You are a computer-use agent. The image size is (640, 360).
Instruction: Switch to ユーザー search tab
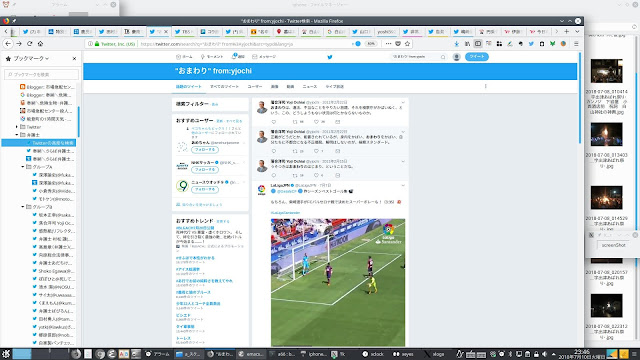point(255,87)
